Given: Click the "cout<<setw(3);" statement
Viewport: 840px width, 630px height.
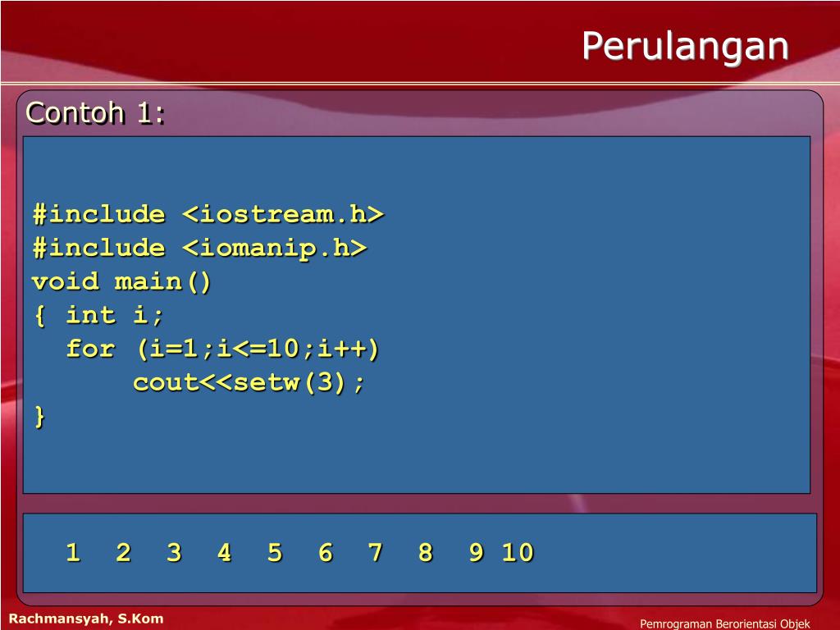Looking at the screenshot, I should [249, 382].
